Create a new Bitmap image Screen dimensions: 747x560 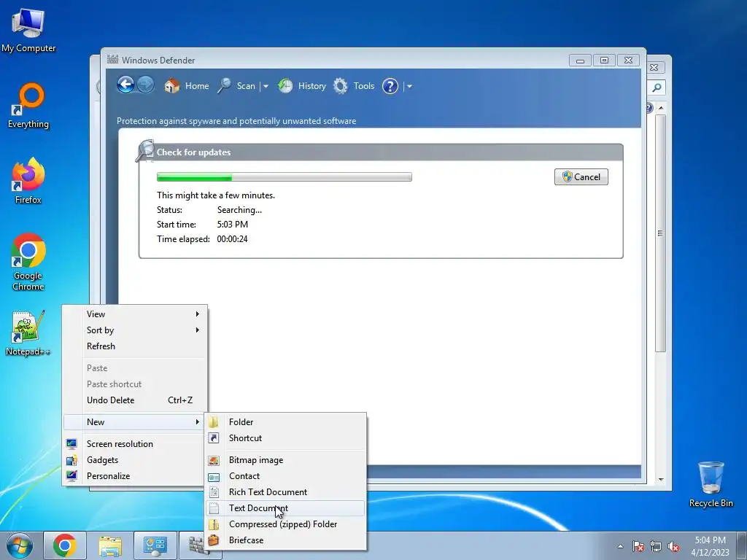pyautogui.click(x=285, y=460)
